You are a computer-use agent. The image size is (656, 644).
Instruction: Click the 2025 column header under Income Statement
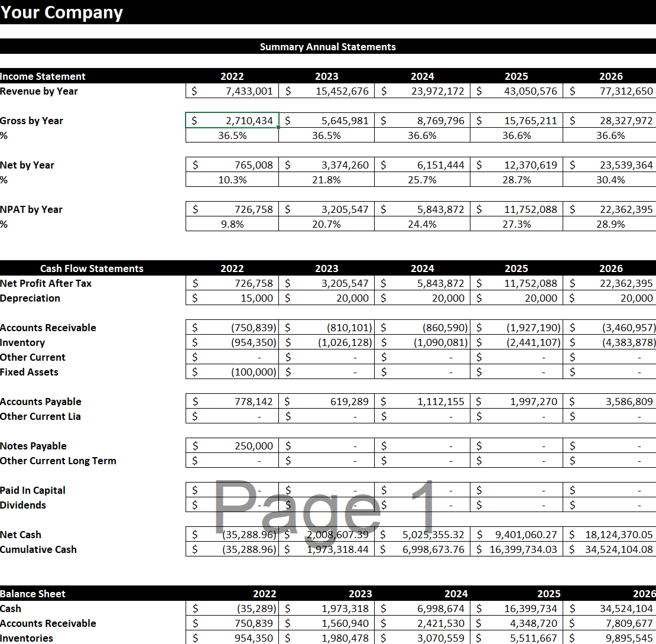(516, 76)
